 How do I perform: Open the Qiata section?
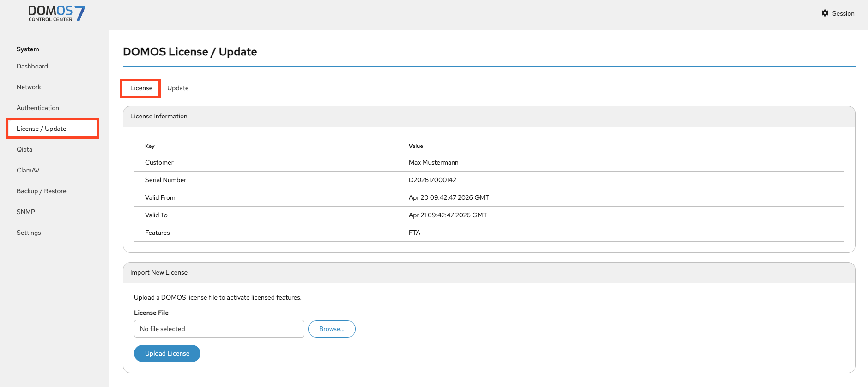[24, 149]
